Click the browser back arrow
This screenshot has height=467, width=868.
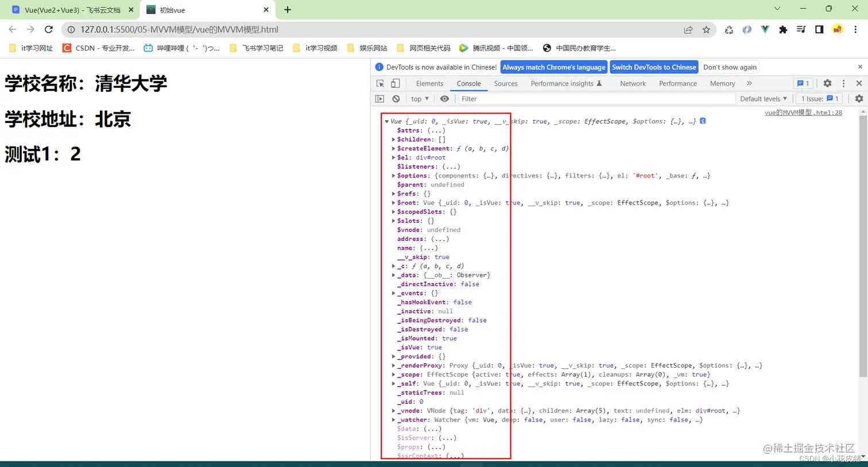point(12,29)
